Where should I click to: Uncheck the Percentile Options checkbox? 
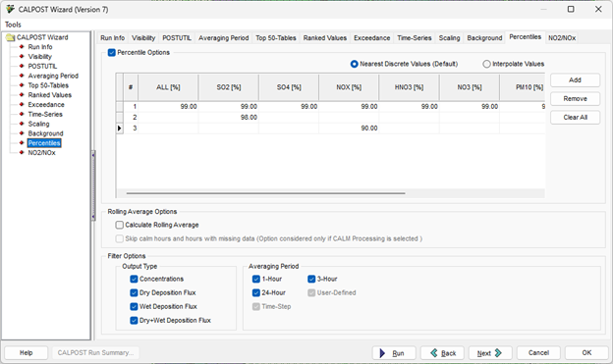point(112,52)
